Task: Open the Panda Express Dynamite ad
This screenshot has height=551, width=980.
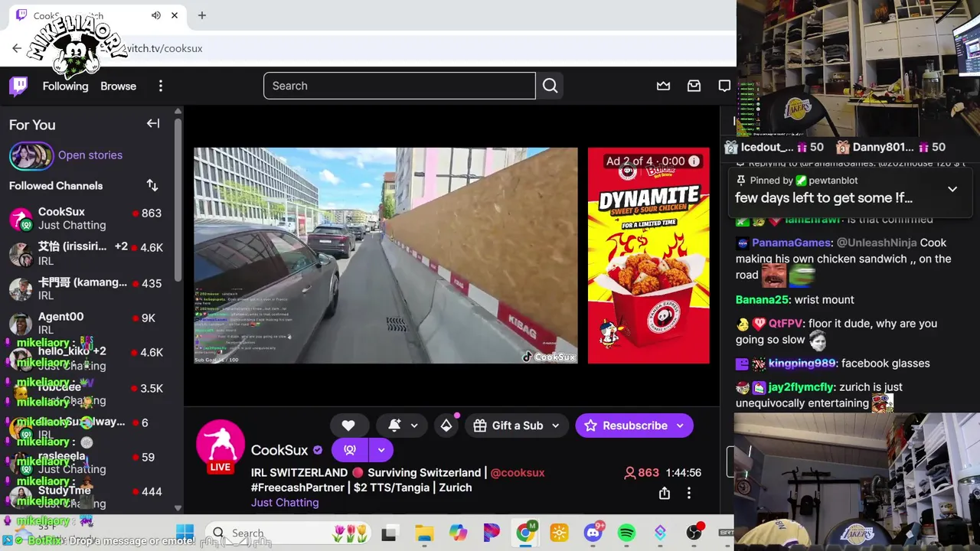Action: pyautogui.click(x=648, y=256)
